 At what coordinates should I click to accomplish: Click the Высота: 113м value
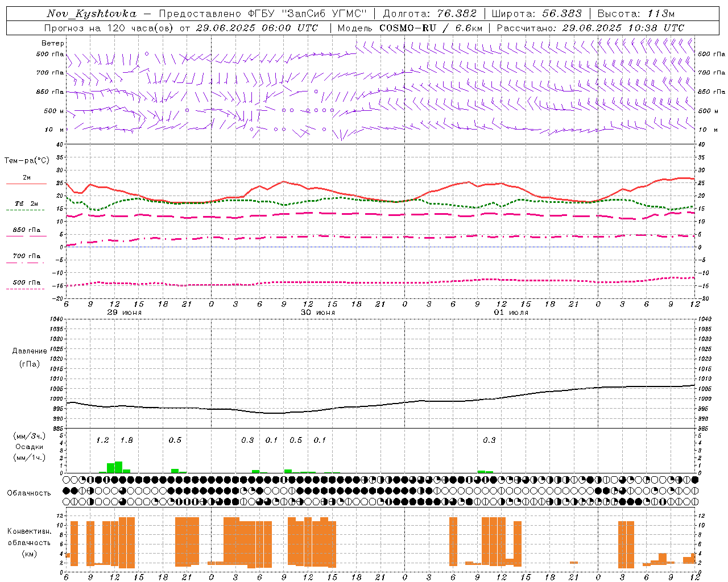636,14
